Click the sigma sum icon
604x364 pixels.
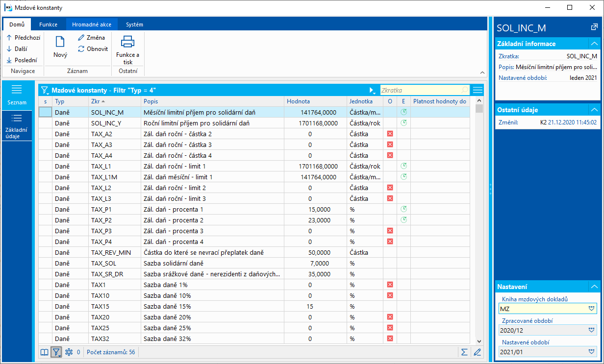[x=464, y=352]
